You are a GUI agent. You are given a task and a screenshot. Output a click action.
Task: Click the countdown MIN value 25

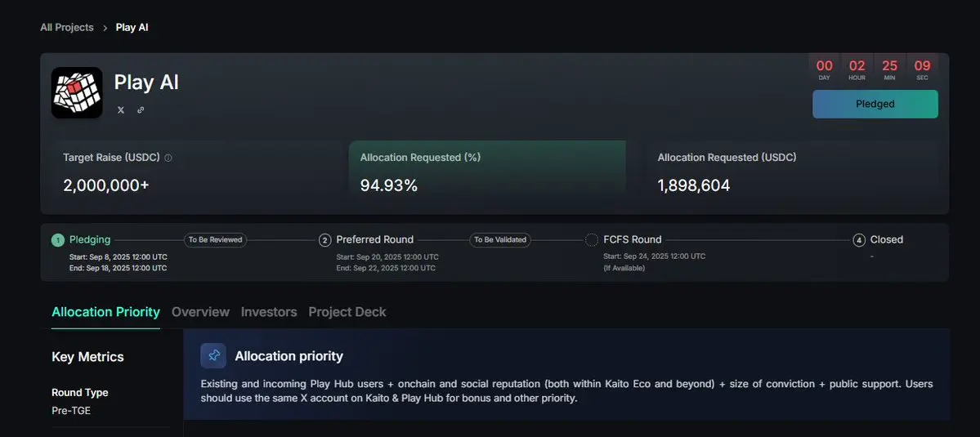(x=889, y=65)
